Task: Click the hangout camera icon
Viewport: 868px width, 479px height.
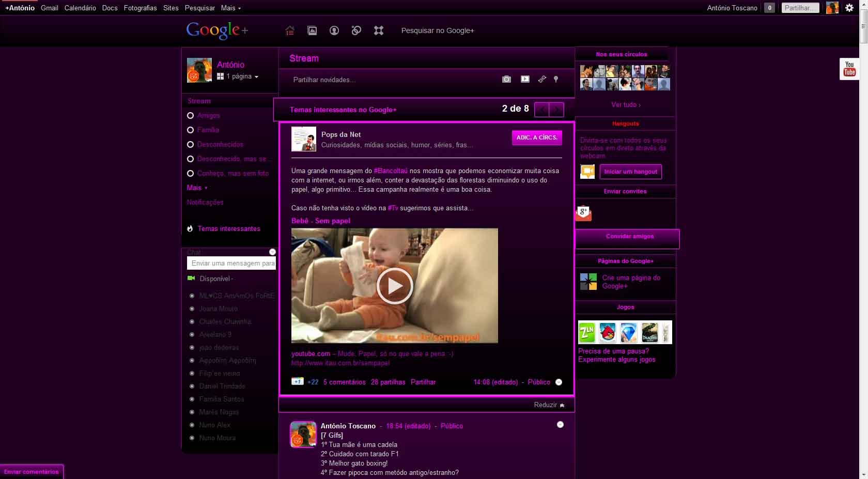Action: 587,172
